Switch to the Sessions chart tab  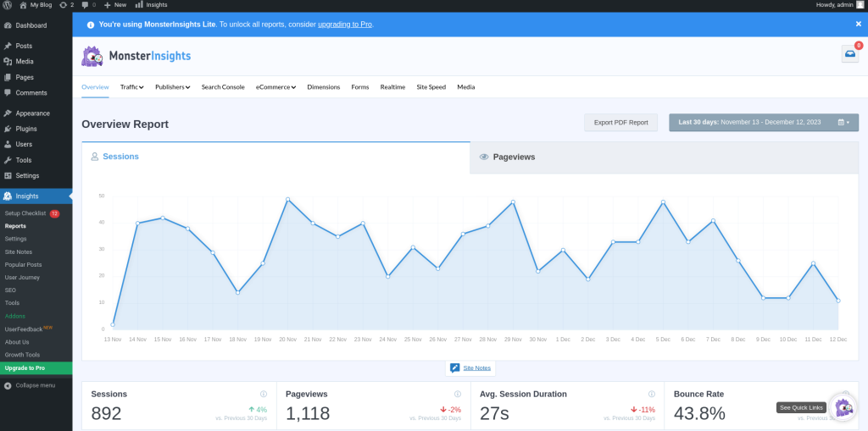pyautogui.click(x=275, y=157)
